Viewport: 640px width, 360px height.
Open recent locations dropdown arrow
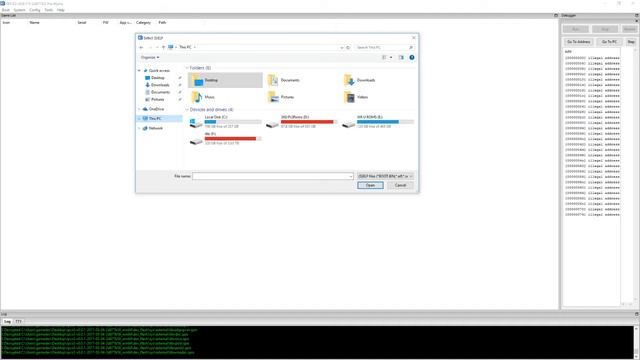click(x=157, y=47)
